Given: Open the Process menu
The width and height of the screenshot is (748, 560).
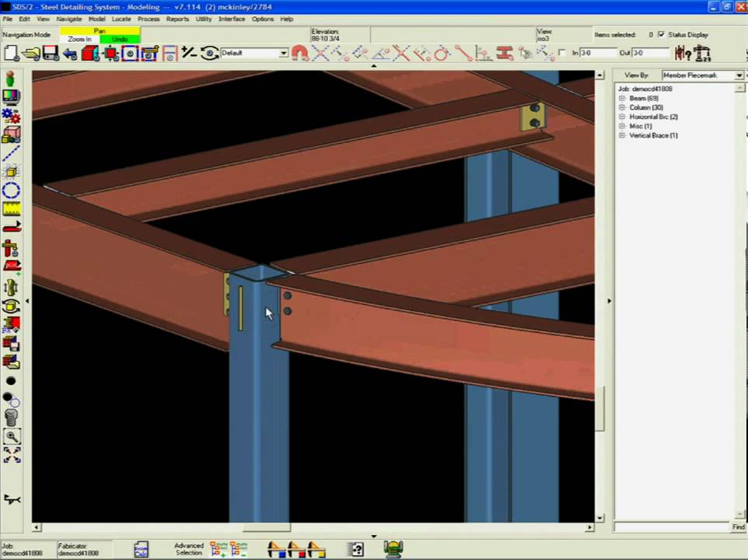Looking at the screenshot, I should coord(149,19).
